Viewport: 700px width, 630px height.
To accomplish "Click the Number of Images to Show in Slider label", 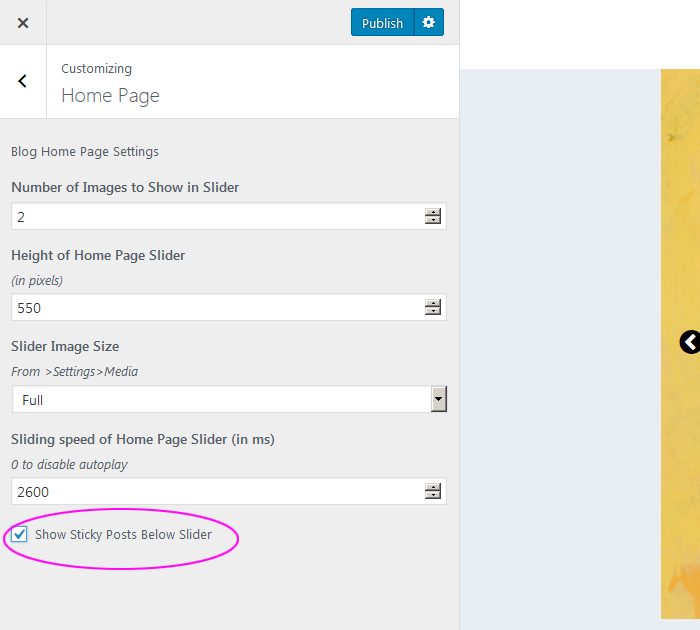I will click(125, 188).
